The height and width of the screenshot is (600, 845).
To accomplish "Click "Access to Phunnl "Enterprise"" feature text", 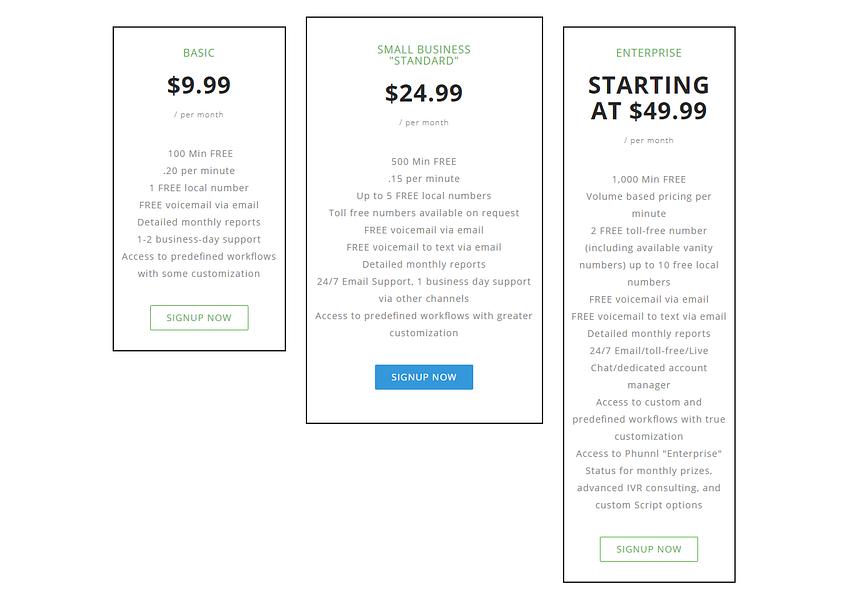I will point(648,453).
